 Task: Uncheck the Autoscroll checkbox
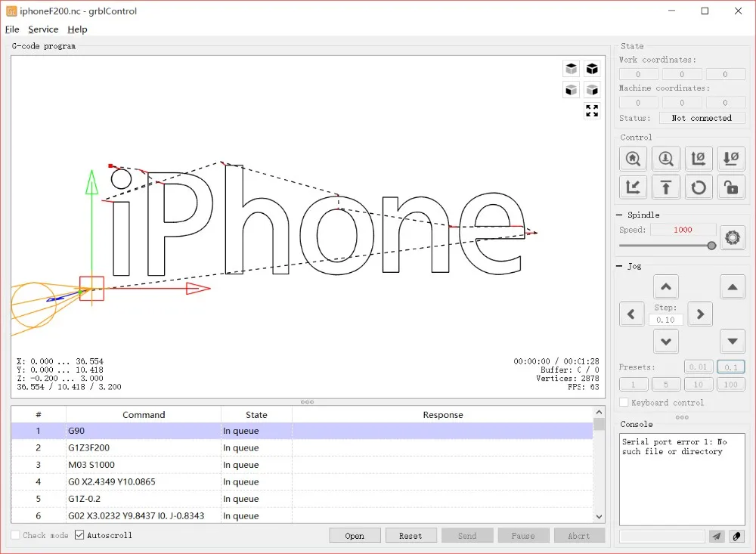[79, 535]
